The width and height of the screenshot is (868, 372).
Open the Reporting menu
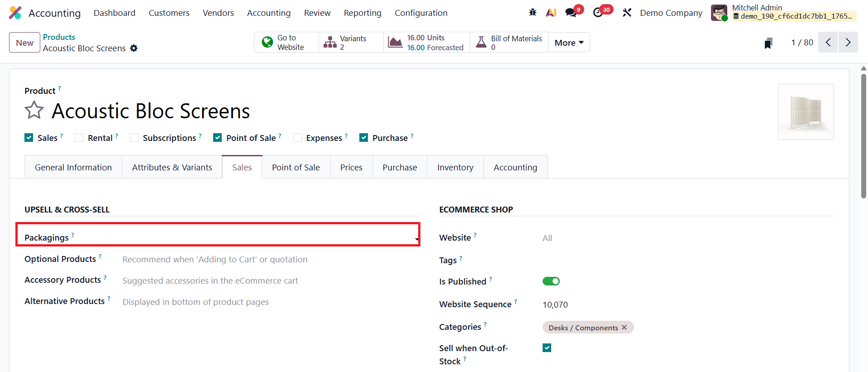click(362, 13)
